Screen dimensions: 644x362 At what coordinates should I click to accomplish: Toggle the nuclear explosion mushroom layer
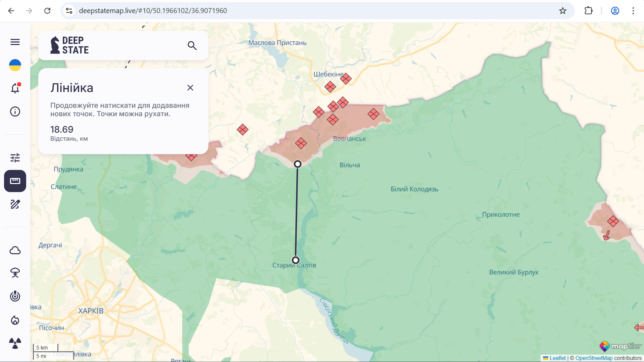tap(15, 273)
